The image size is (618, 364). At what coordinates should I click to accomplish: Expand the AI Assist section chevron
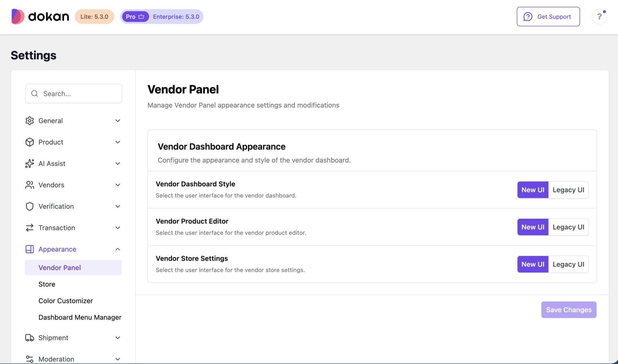pyautogui.click(x=118, y=163)
